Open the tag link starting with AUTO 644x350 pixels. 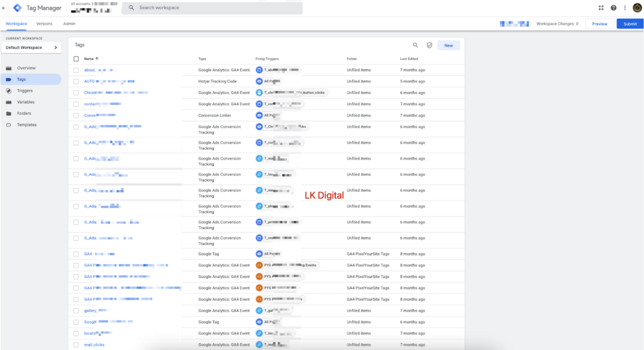coord(109,81)
